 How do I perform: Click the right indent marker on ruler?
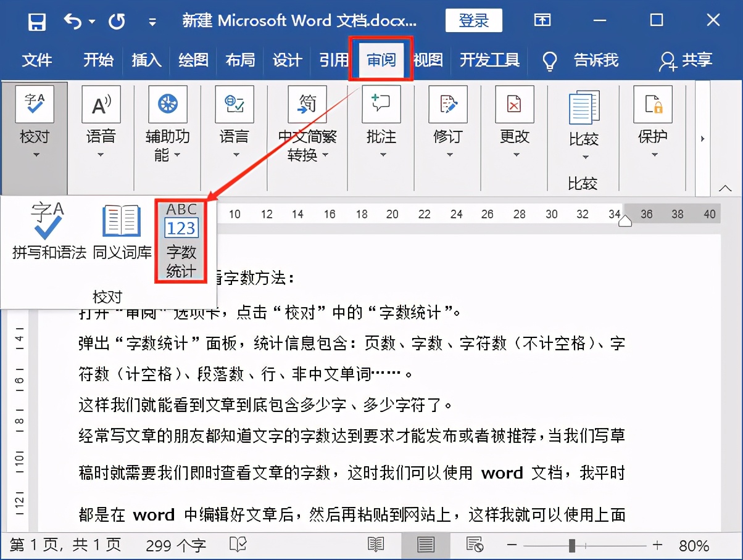(x=625, y=221)
